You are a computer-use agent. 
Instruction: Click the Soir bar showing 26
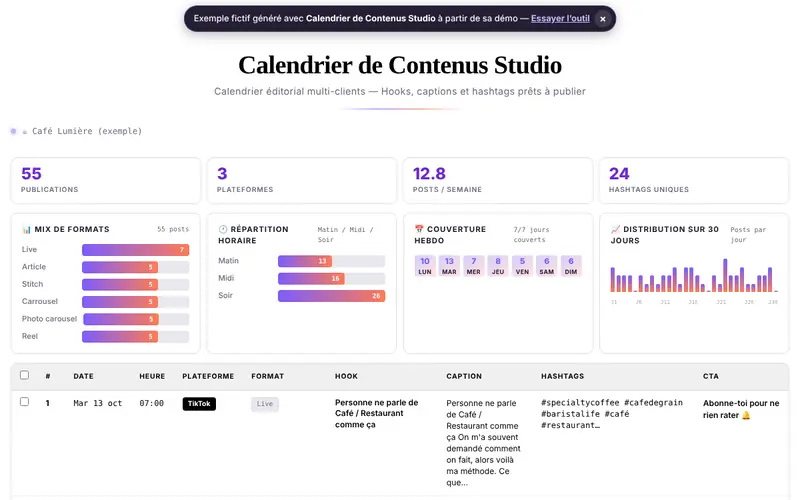(x=332, y=295)
